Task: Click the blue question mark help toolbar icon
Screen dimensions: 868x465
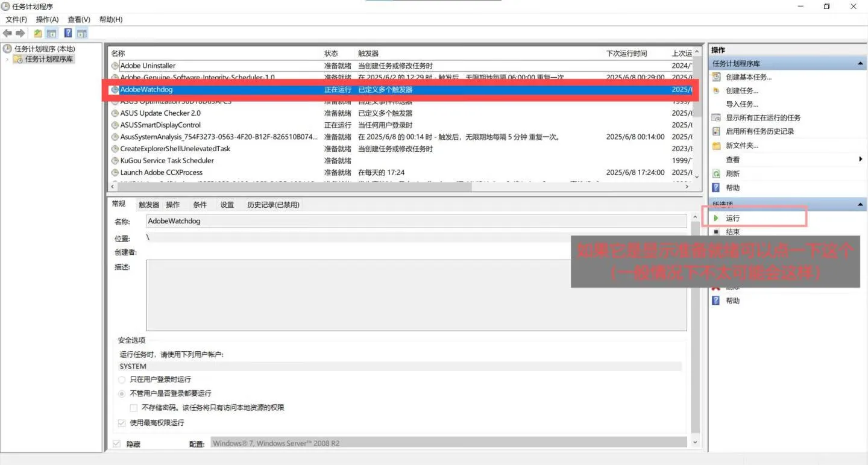Action: (x=68, y=33)
